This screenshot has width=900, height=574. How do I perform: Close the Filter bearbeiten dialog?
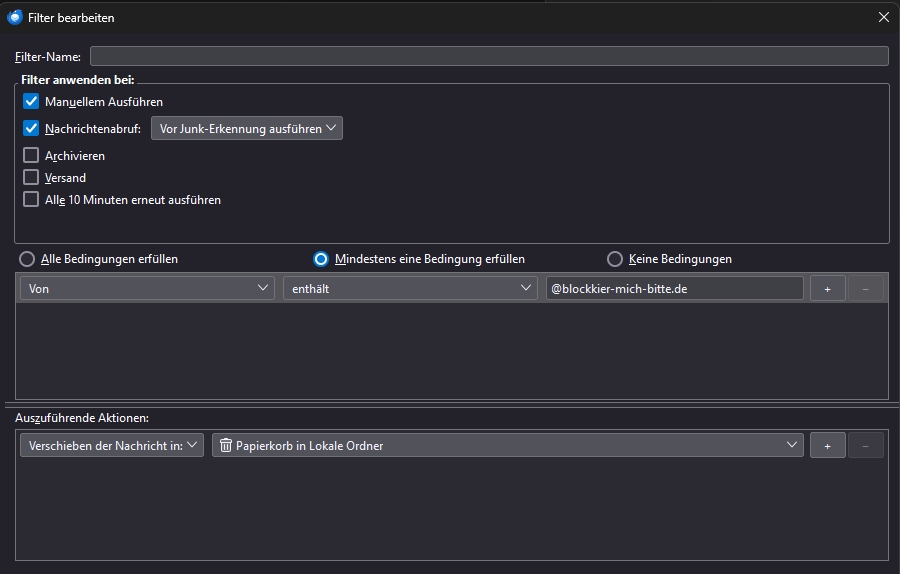(x=883, y=17)
